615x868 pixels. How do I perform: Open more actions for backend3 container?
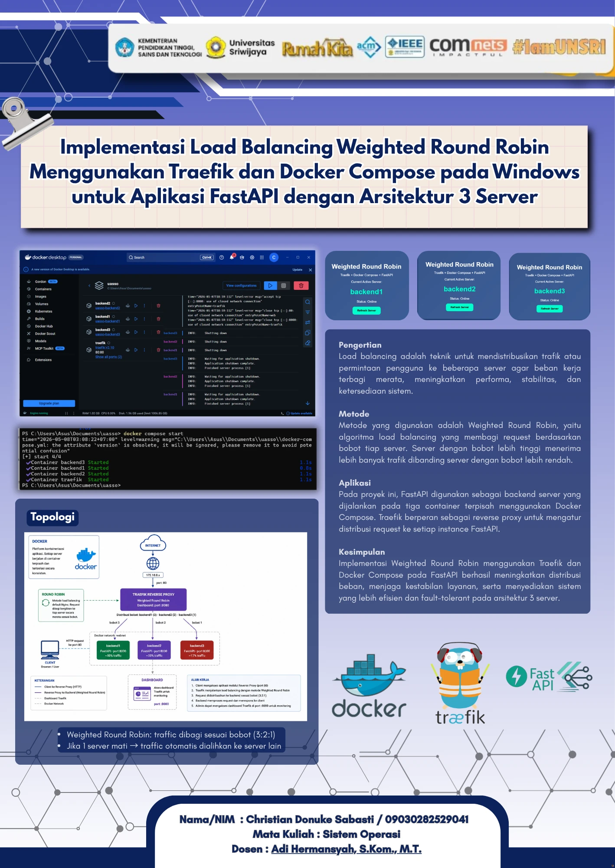[x=144, y=332]
